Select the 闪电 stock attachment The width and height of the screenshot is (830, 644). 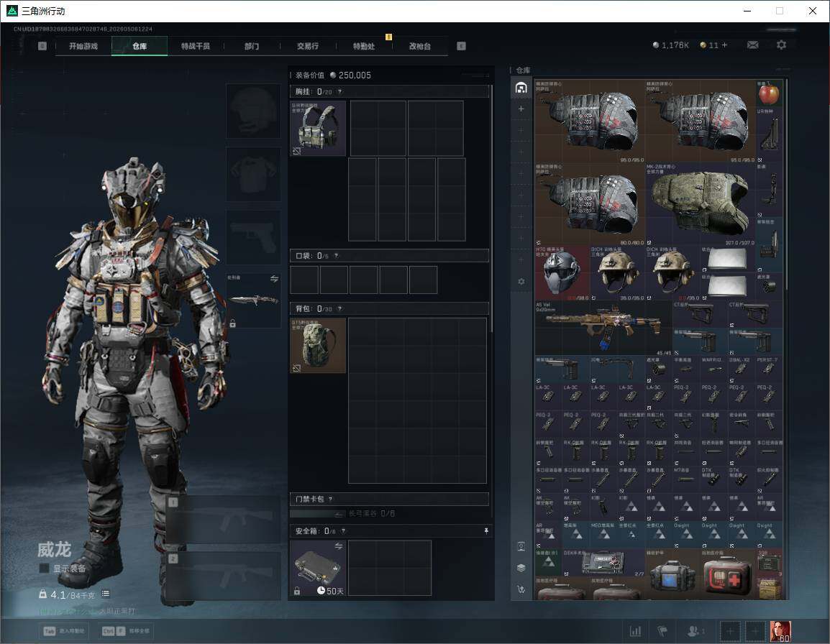click(x=617, y=369)
